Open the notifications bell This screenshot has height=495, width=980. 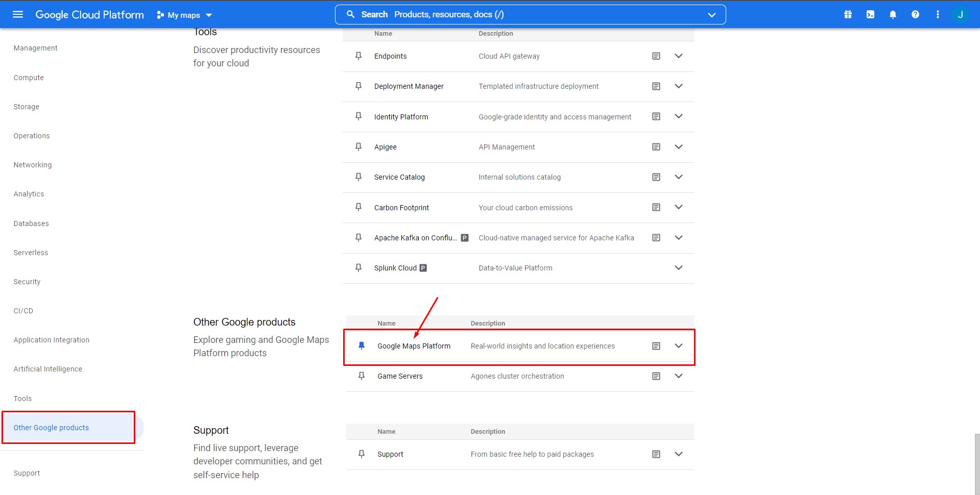(x=893, y=14)
